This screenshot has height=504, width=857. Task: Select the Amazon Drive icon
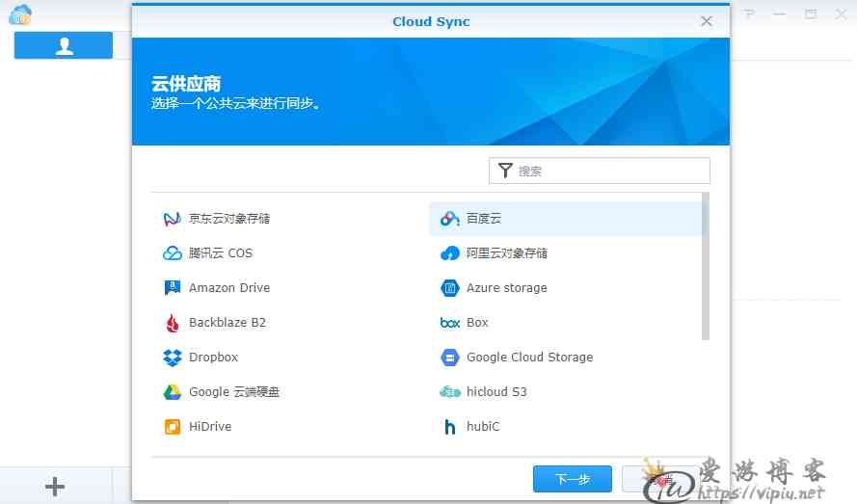[x=173, y=287]
